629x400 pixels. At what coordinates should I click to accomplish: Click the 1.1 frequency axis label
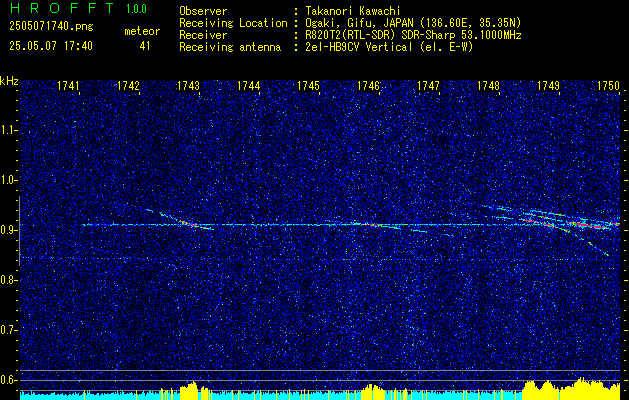(9, 130)
